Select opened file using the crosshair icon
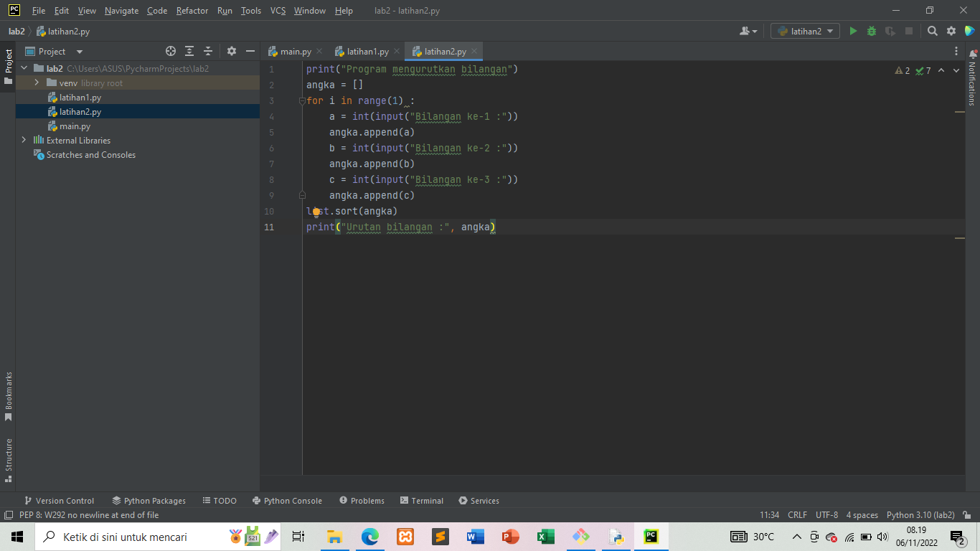Viewport: 980px width, 551px height. [x=171, y=51]
